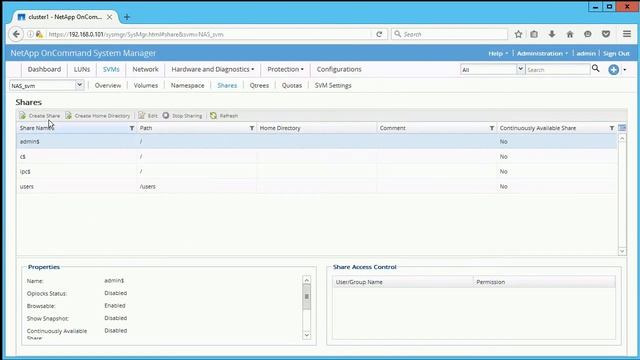
Task: Open the Dashboard tab
Action: 44,69
